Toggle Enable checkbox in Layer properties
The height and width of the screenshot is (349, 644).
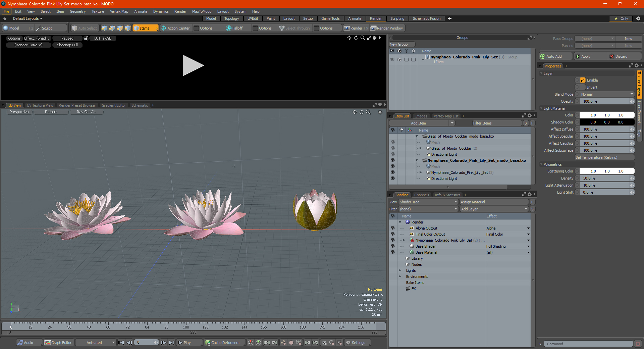point(583,80)
